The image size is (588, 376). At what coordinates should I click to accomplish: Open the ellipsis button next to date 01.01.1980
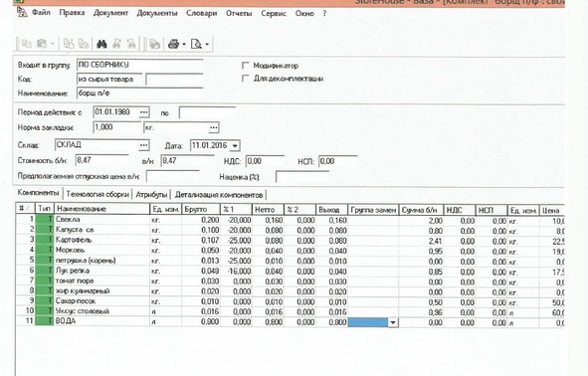coord(143,112)
